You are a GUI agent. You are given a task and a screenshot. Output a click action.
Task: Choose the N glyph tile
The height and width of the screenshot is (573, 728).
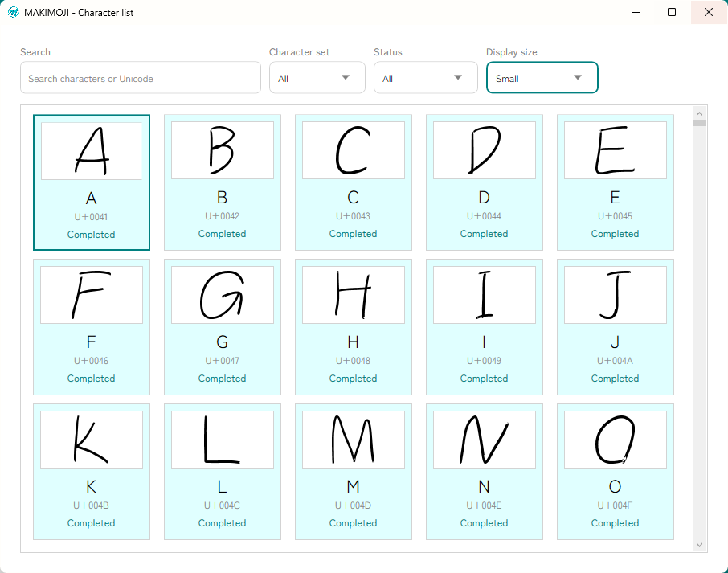(485, 472)
